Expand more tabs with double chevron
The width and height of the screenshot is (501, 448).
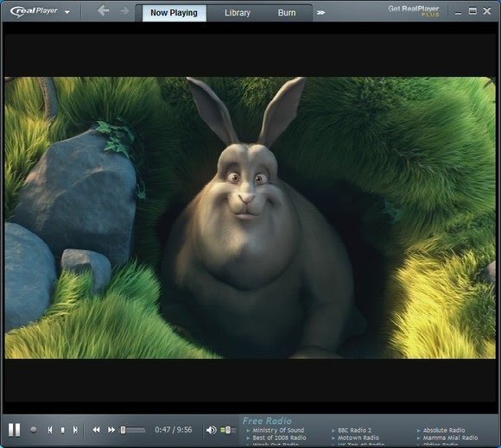click(x=320, y=13)
